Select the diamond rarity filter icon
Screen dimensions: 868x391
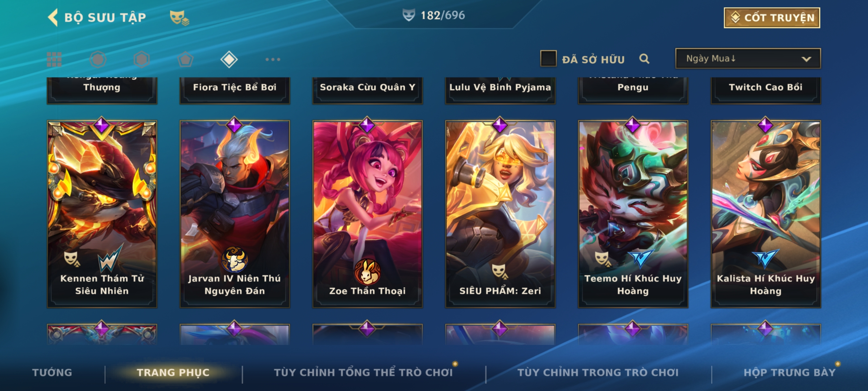tap(229, 59)
